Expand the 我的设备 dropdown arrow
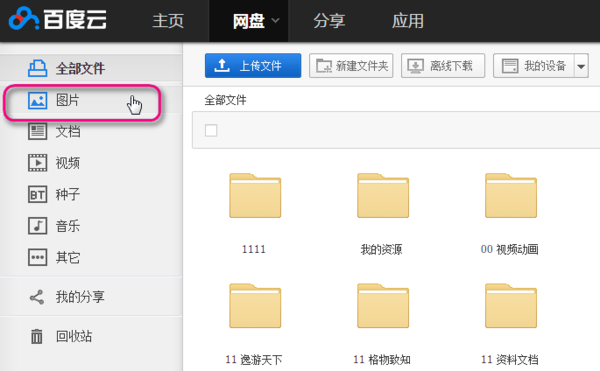 click(581, 66)
